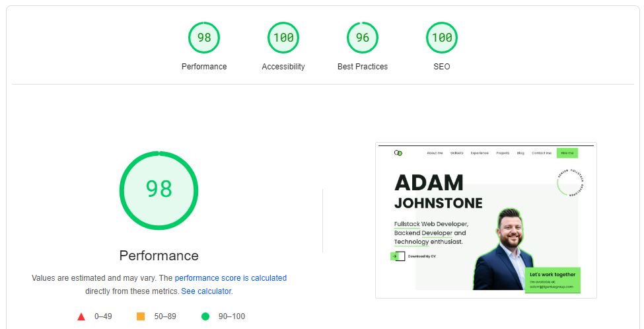Open the 'See calculator' link

click(x=206, y=291)
